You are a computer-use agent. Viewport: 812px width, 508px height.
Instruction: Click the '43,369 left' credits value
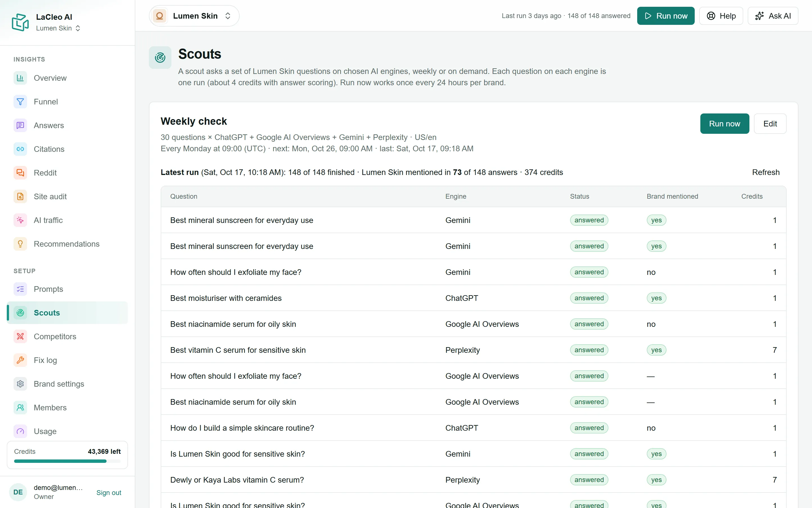tap(104, 452)
